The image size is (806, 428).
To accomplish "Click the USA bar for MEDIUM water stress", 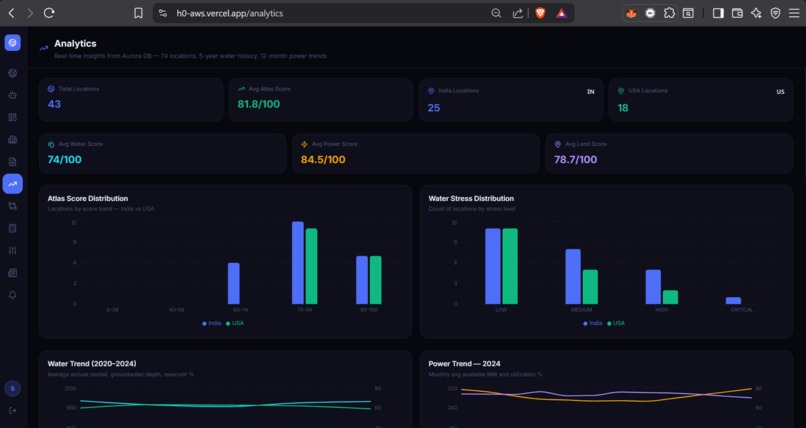I will (590, 287).
